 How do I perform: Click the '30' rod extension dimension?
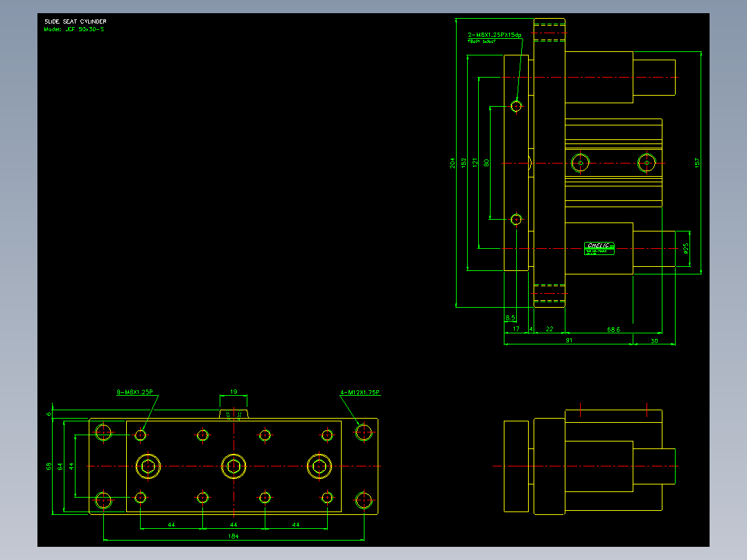click(654, 341)
